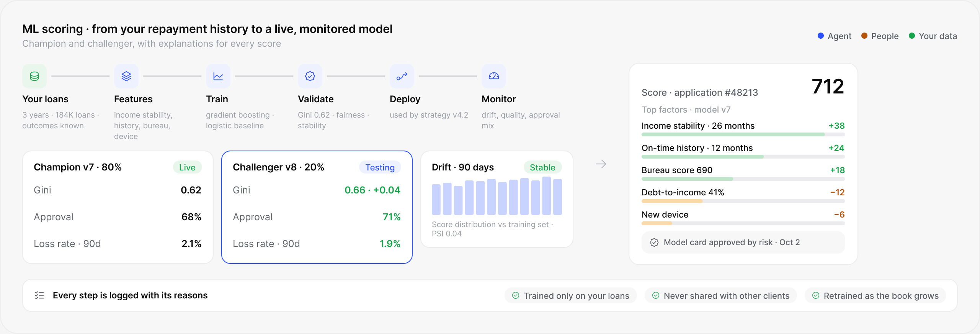Click the On-time history contribution bar

point(743,157)
